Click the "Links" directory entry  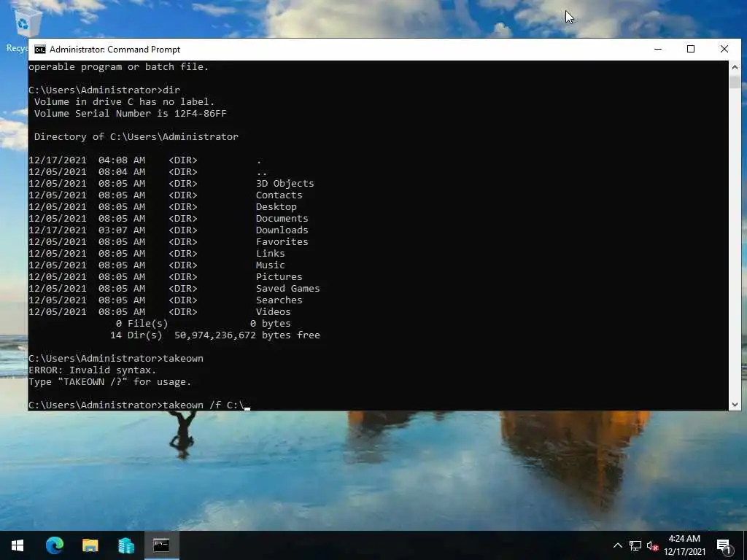click(271, 253)
